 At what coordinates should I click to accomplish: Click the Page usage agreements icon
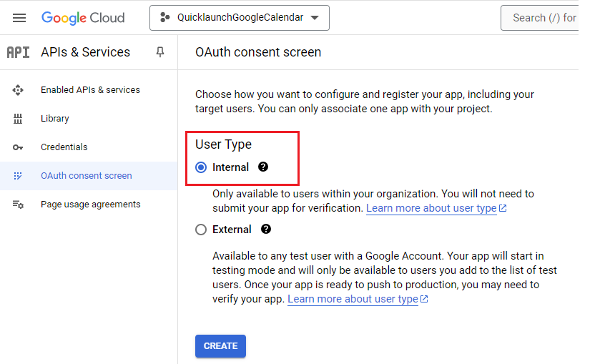[18, 205]
